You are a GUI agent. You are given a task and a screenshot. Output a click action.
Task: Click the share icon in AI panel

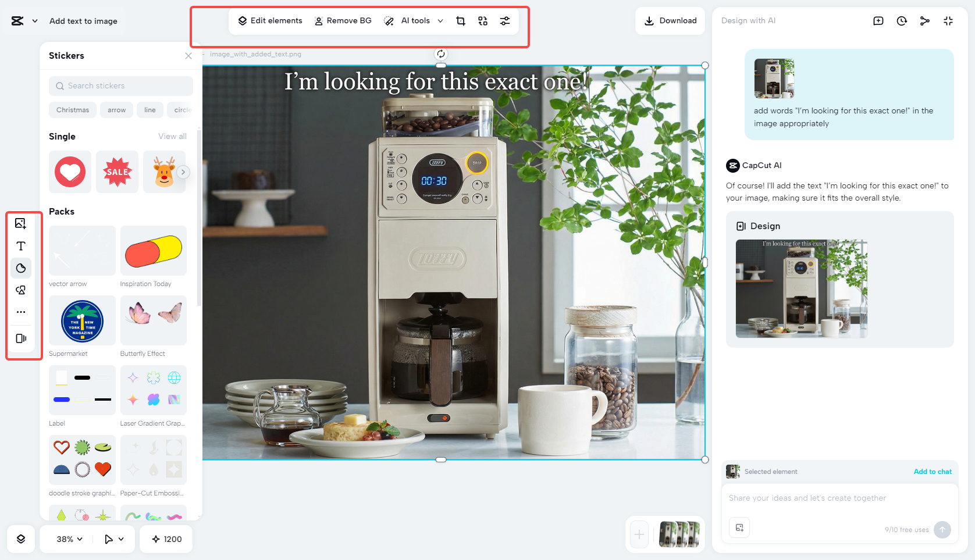925,21
